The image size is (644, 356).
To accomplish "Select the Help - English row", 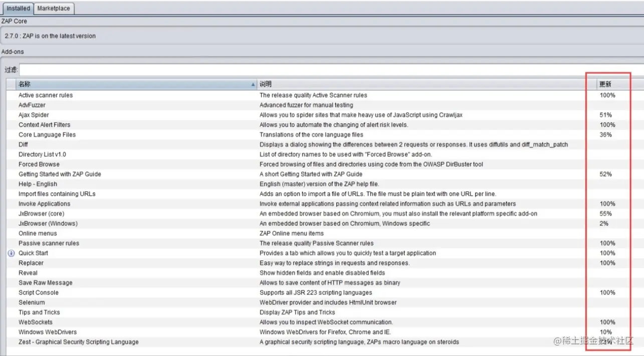I will click(x=325, y=184).
